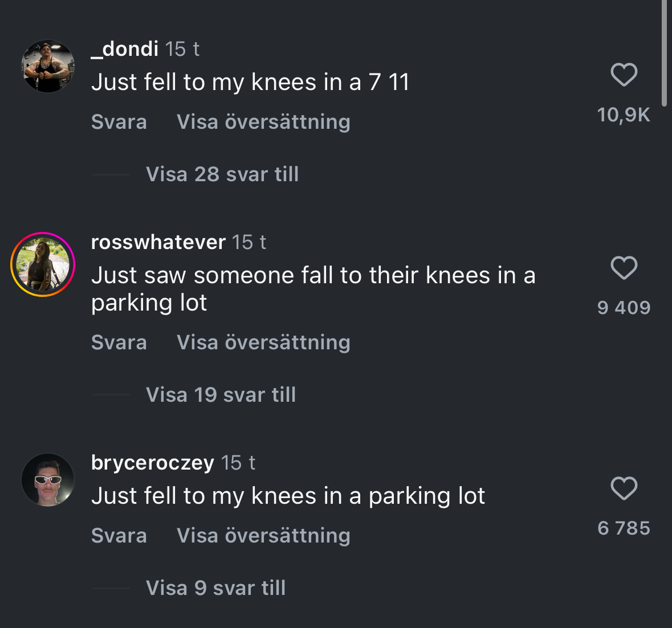Expand 9 more replies under bryceroczey
Screen dimensions: 672x628
click(x=215, y=588)
